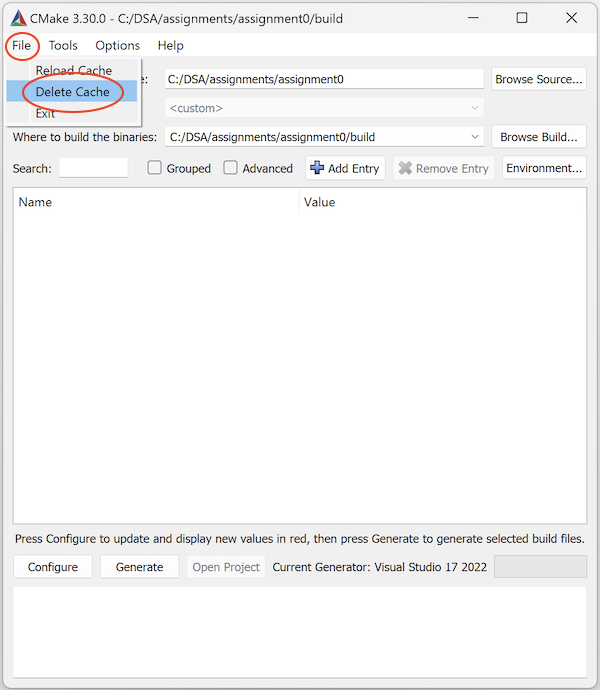Viewport: 600px width, 690px height.
Task: Maximize the CMake window
Action: 521,18
